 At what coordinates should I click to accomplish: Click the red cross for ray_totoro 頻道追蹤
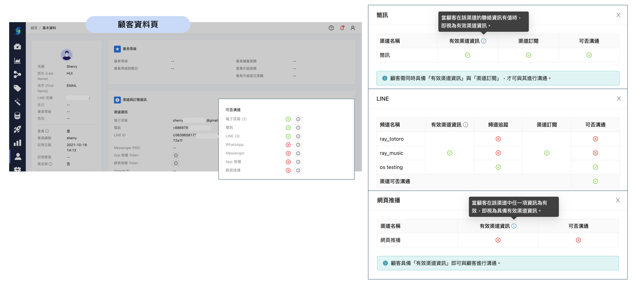click(498, 139)
